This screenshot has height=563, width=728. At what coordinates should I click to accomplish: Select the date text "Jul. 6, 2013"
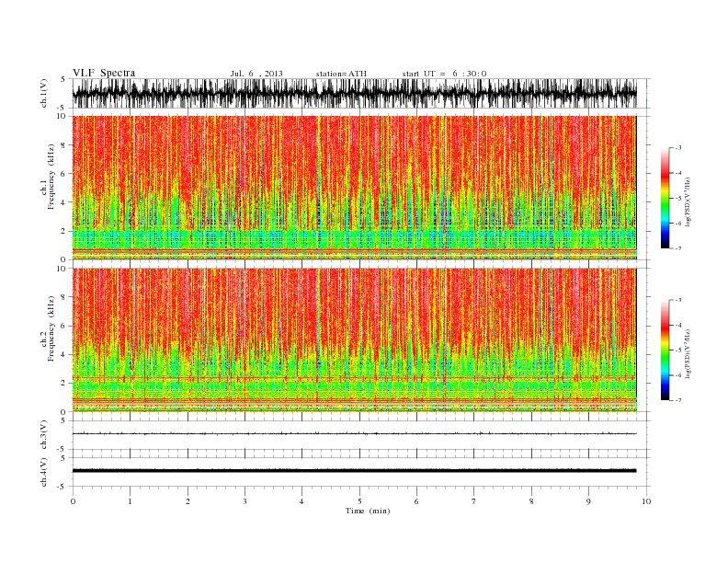point(256,74)
